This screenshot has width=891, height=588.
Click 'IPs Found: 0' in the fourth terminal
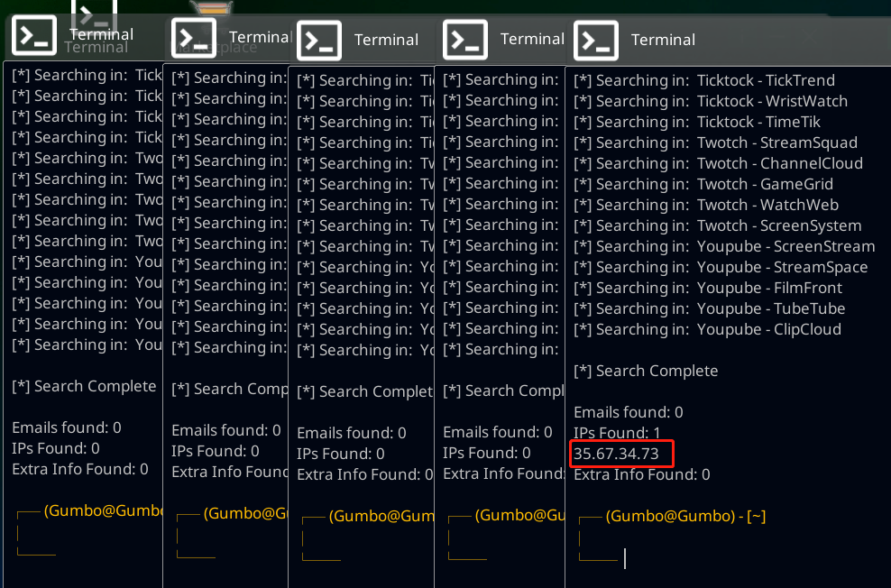point(486,453)
